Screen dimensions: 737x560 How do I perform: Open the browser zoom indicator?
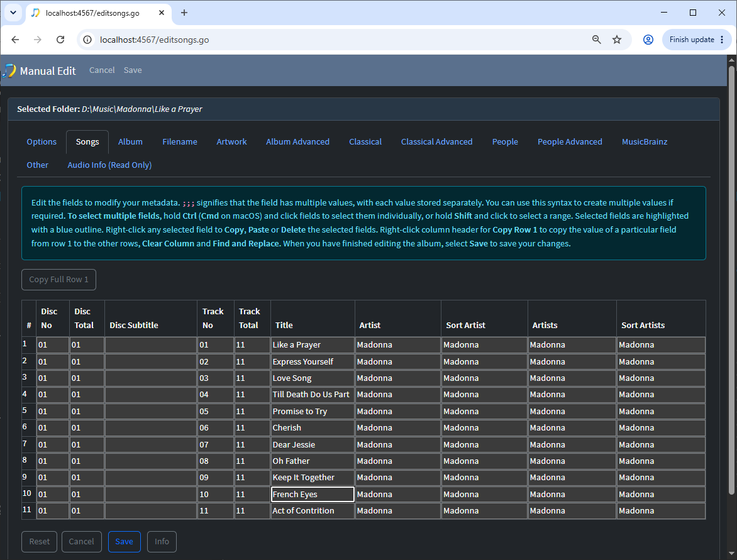tap(597, 40)
